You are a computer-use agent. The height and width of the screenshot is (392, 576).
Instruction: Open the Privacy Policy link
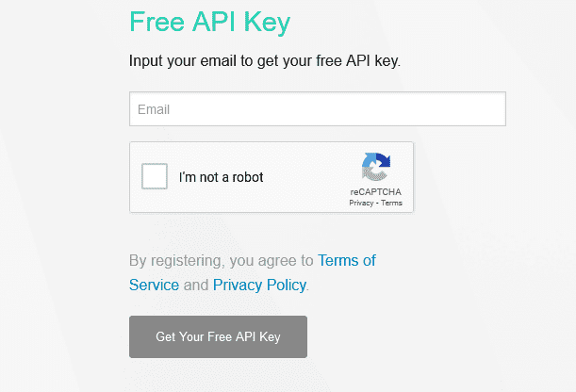(259, 285)
